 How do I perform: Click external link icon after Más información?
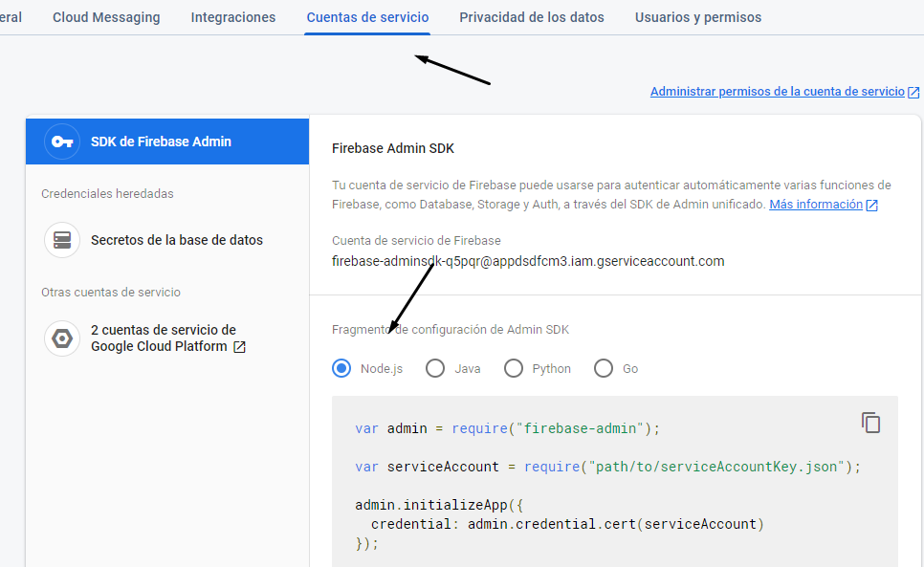click(x=872, y=205)
